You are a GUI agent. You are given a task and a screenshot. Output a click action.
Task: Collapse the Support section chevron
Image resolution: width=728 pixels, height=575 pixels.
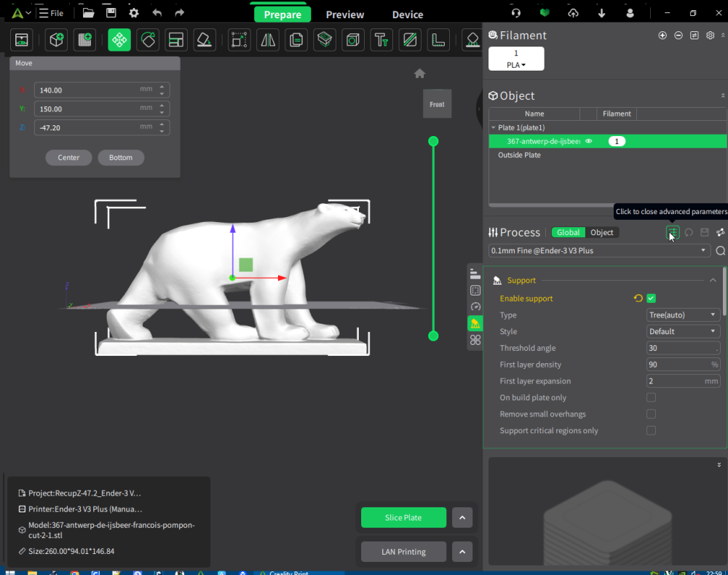pyautogui.click(x=713, y=280)
